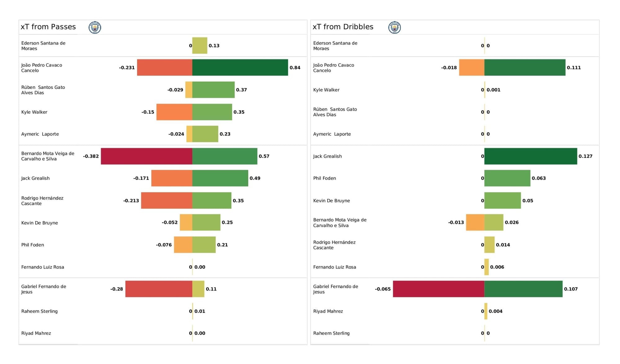The image size is (620, 364).
Task: Click Phil Foden's orange -0.076 passes bar
Action: (183, 245)
